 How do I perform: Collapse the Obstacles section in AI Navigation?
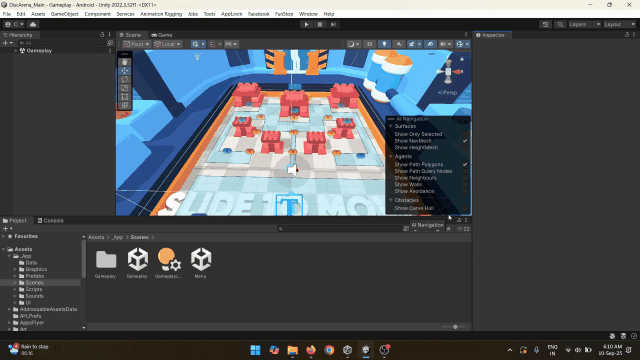pyautogui.click(x=391, y=200)
